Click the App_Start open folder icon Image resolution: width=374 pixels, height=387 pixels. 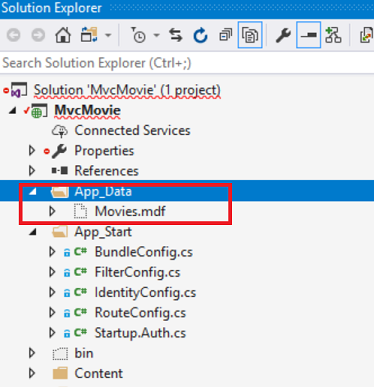[x=60, y=232]
